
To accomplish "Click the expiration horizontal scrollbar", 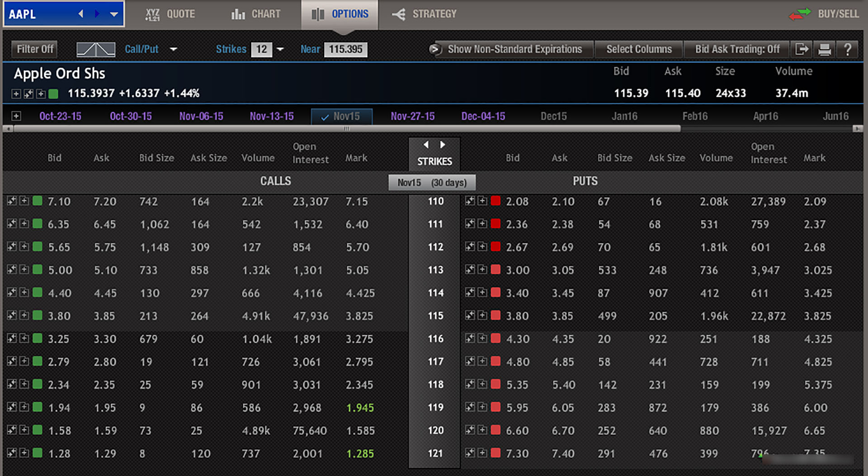I will [x=347, y=129].
